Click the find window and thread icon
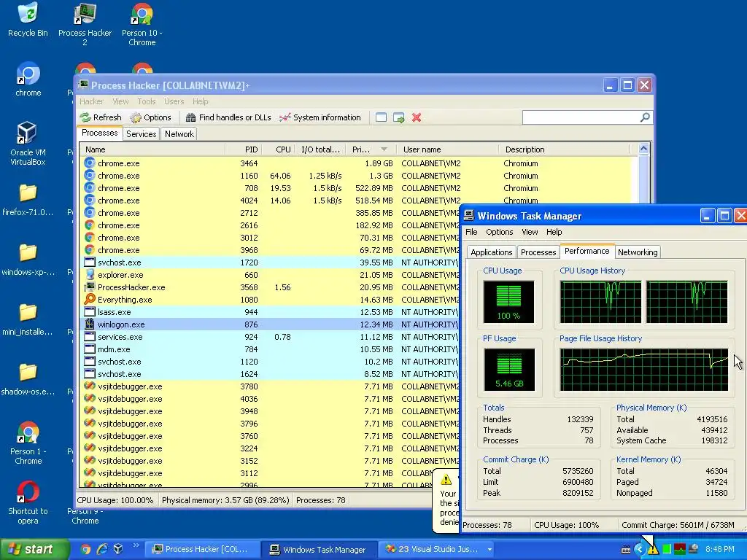This screenshot has width=747, height=560. (399, 117)
